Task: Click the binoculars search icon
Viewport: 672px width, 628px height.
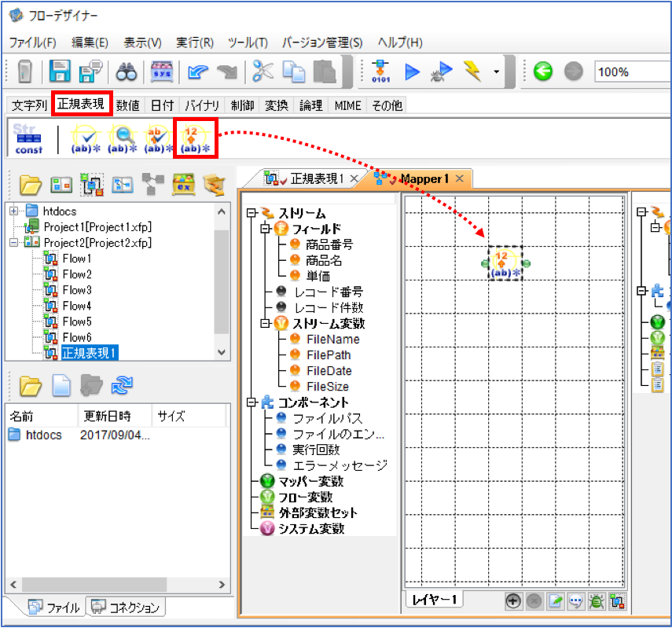Action: click(127, 72)
